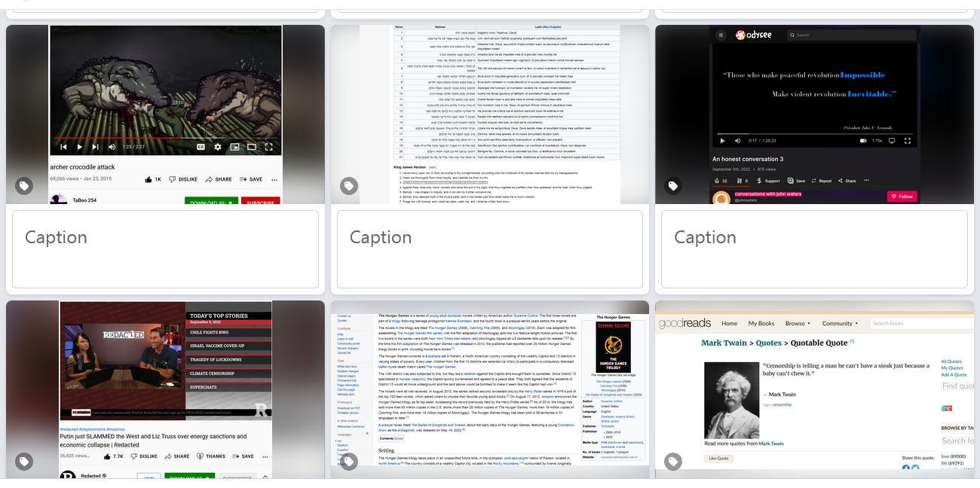Play the archer crocodile attack video

point(79,147)
